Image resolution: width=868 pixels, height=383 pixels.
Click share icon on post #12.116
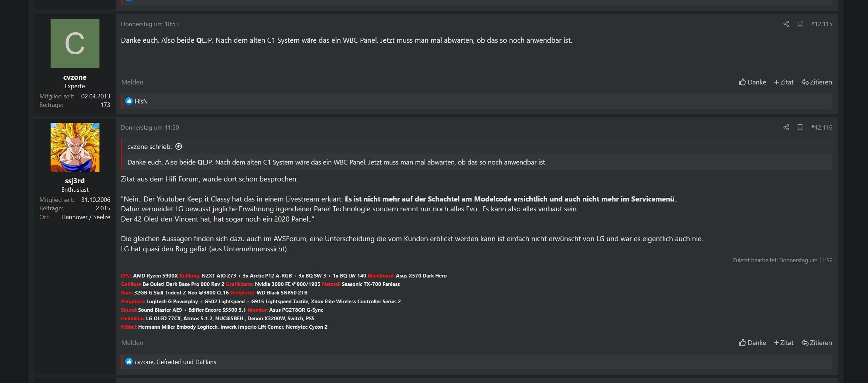786,127
